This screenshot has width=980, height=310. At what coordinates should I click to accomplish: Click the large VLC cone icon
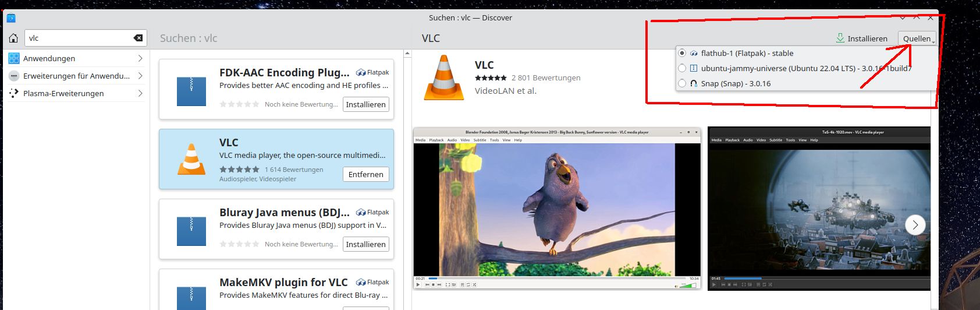pos(444,77)
